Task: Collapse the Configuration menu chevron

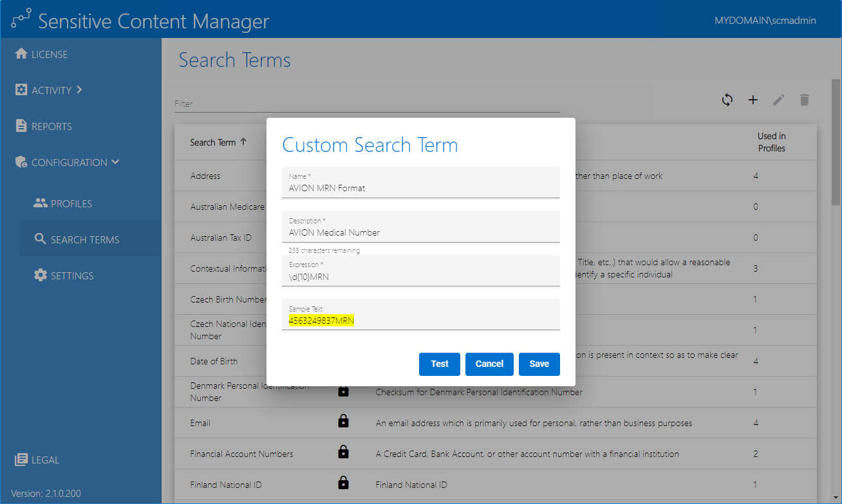Action: [x=115, y=162]
